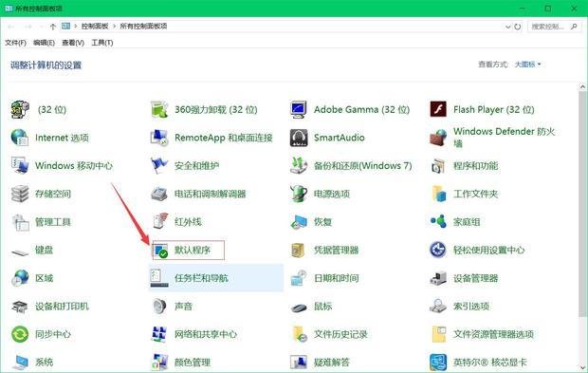The image size is (588, 373).
Task: Open the 疑难解答 link
Action: tap(332, 363)
